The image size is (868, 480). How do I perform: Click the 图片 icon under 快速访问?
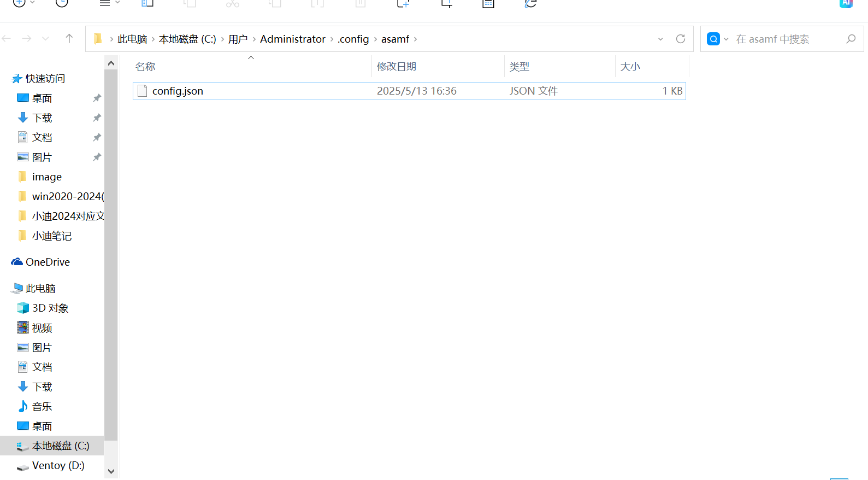click(23, 157)
